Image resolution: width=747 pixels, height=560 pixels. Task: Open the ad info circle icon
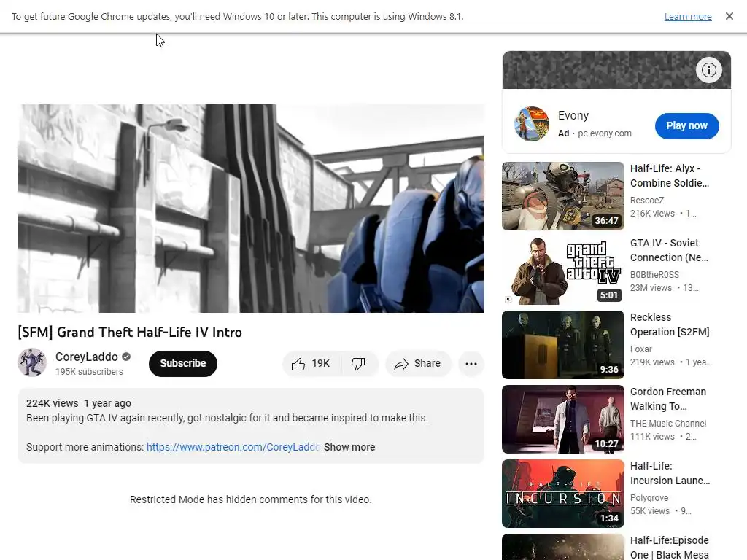(709, 70)
